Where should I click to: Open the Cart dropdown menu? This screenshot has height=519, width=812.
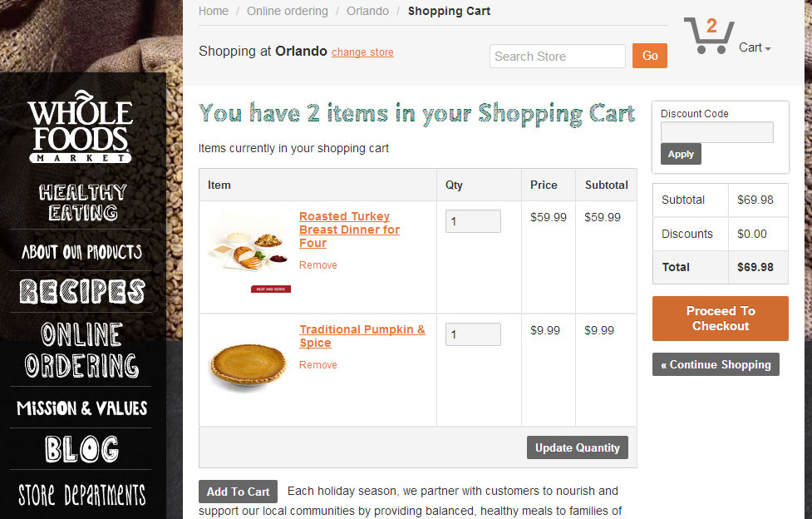[x=755, y=47]
